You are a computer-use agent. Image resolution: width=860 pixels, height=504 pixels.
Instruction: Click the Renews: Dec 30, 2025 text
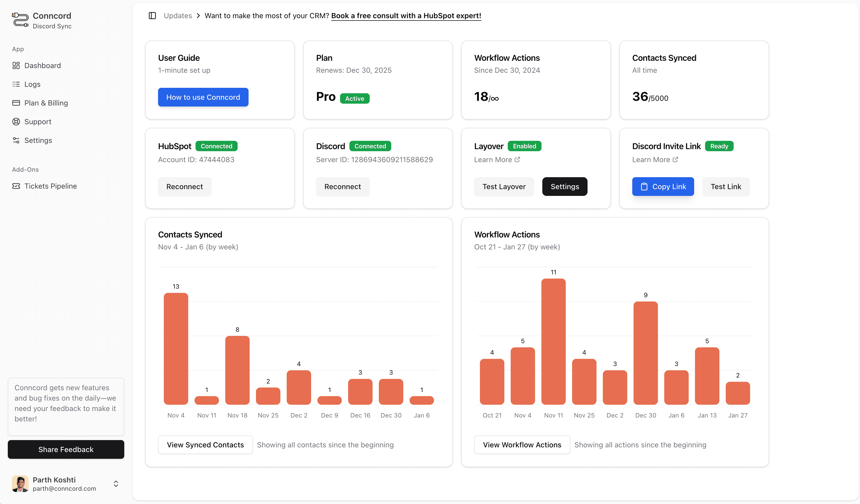[x=354, y=70]
